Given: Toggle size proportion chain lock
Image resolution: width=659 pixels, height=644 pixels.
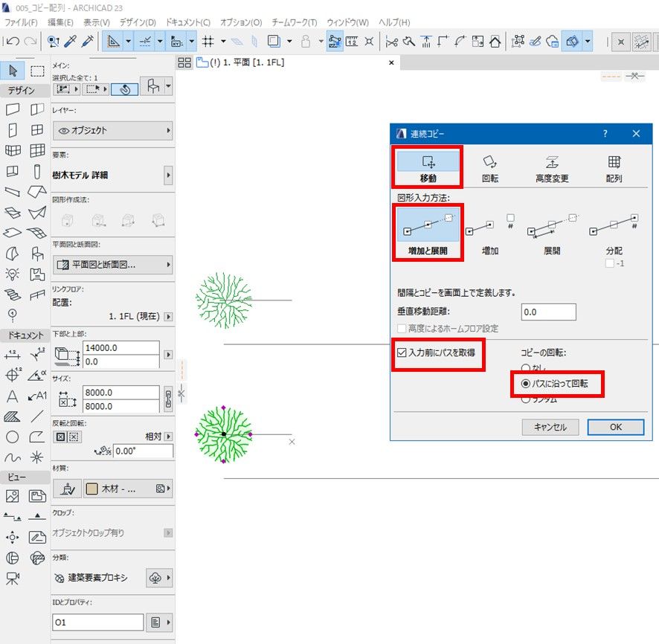Looking at the screenshot, I should pos(168,399).
